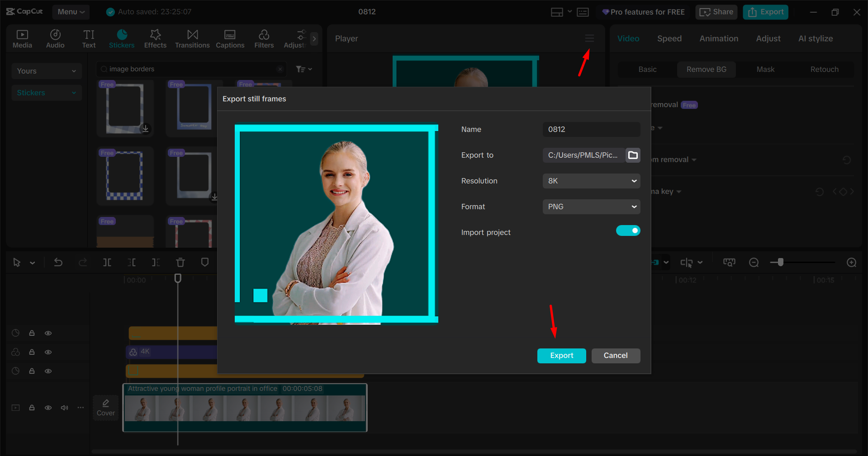868x456 pixels.
Task: Switch to the Animation tab
Action: [x=718, y=38]
